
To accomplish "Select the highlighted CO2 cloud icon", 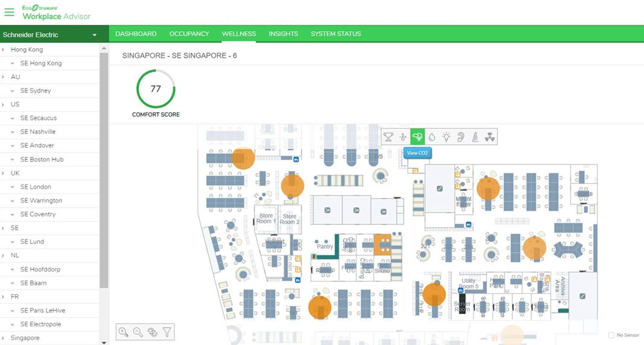I will pos(417,137).
